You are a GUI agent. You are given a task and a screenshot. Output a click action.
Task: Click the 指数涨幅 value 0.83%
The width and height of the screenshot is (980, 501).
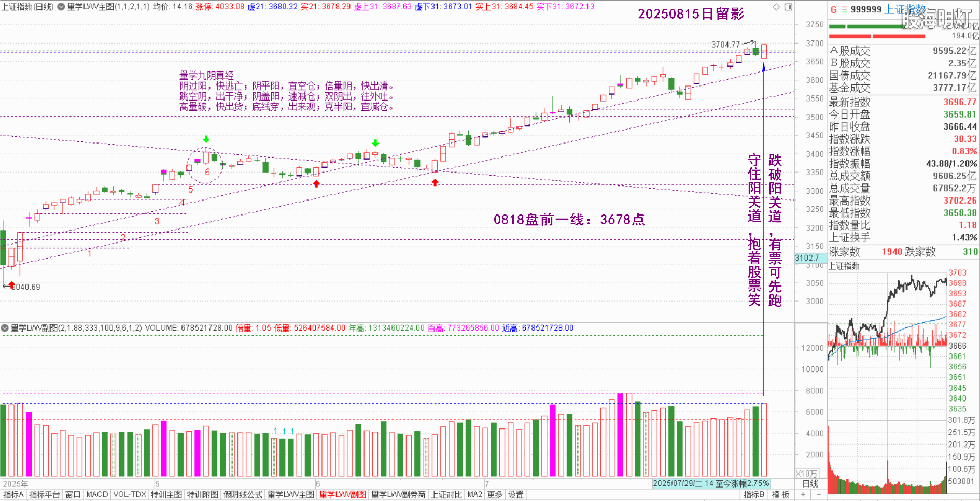(964, 151)
